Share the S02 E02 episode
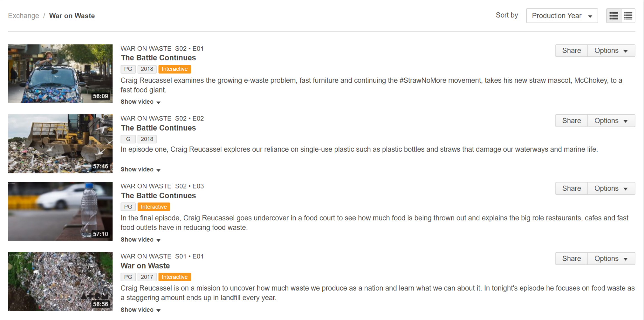644x320 pixels. (572, 121)
